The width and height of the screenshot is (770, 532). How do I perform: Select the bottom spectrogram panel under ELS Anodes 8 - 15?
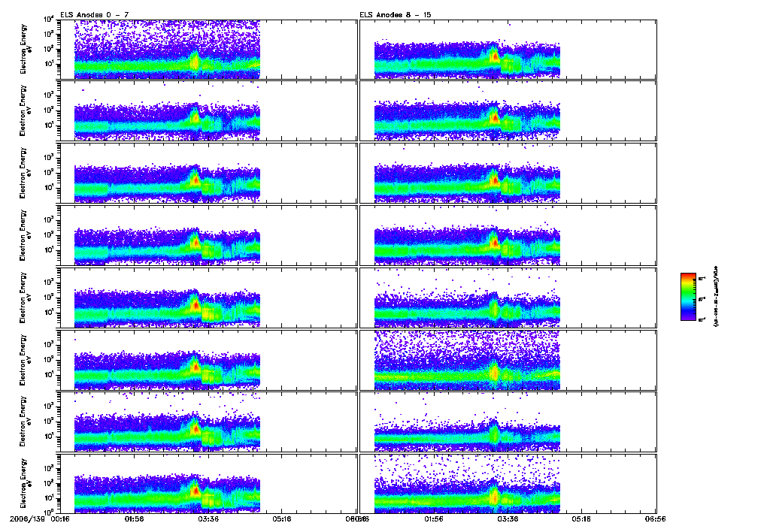click(508, 484)
